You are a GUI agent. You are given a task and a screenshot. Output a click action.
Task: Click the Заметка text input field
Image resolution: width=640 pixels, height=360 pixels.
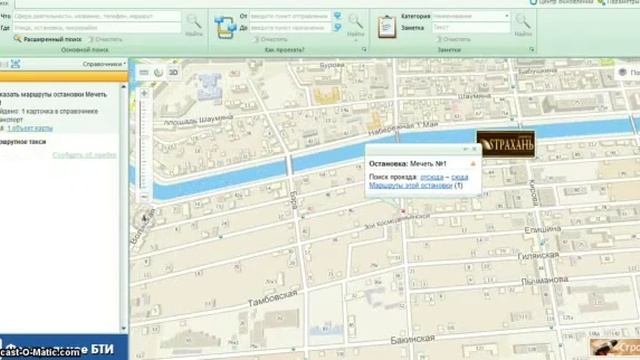tap(471, 27)
